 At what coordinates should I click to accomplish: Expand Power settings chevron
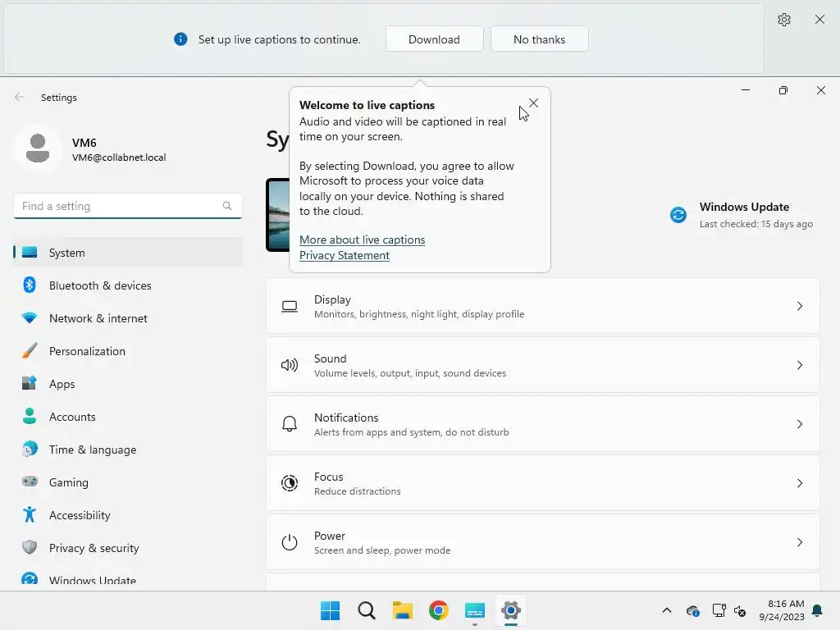click(x=799, y=542)
